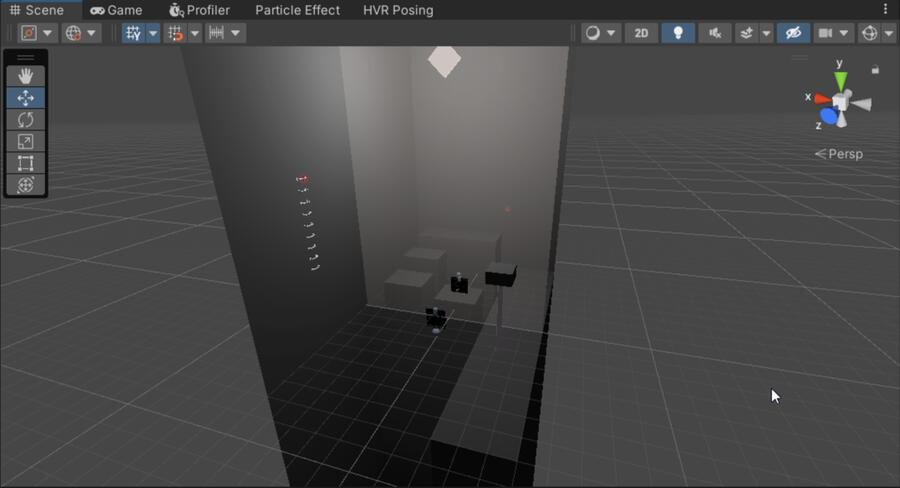This screenshot has height=488, width=900.
Task: Toggle scene audio mute button
Action: tap(714, 33)
